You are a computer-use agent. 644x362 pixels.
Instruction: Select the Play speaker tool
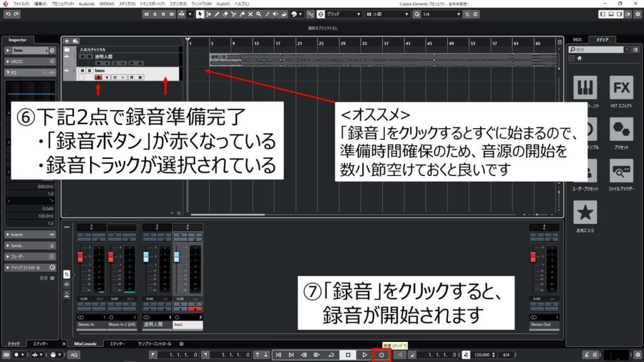click(275, 14)
